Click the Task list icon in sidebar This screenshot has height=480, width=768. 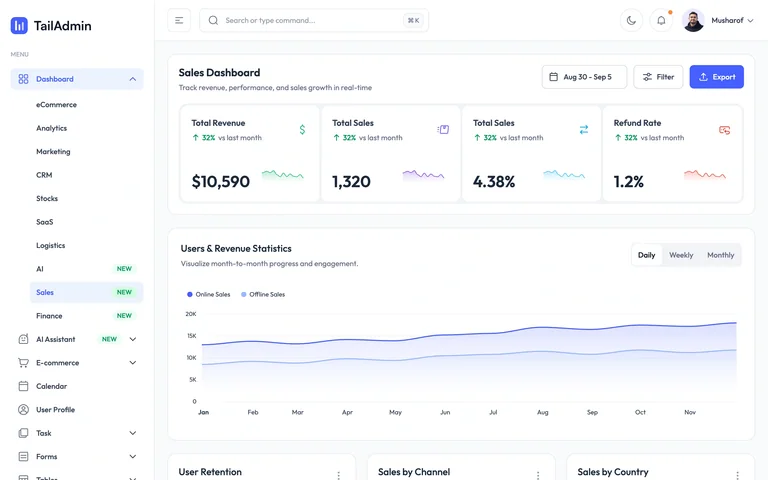click(x=23, y=433)
